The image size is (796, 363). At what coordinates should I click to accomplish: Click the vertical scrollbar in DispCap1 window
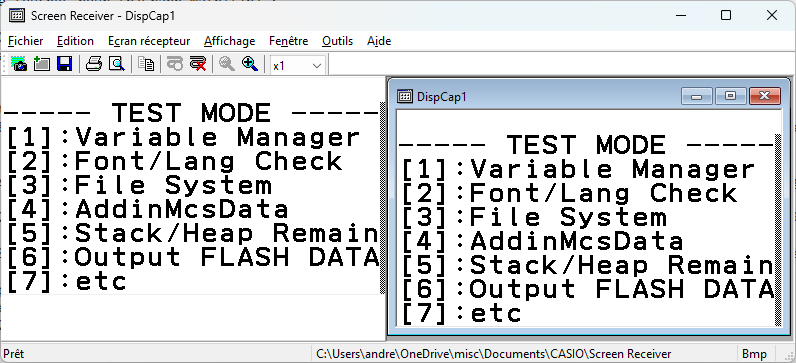point(779,229)
